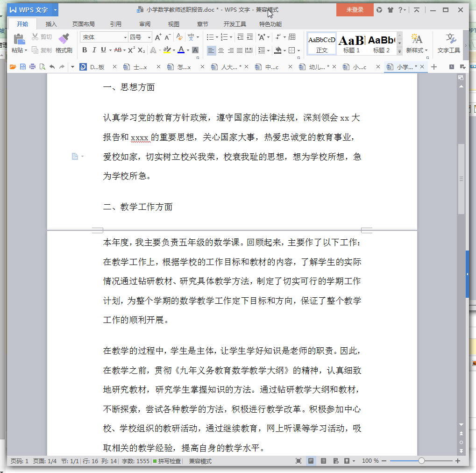Switch to the 插入 ribbon tab

tap(51, 24)
